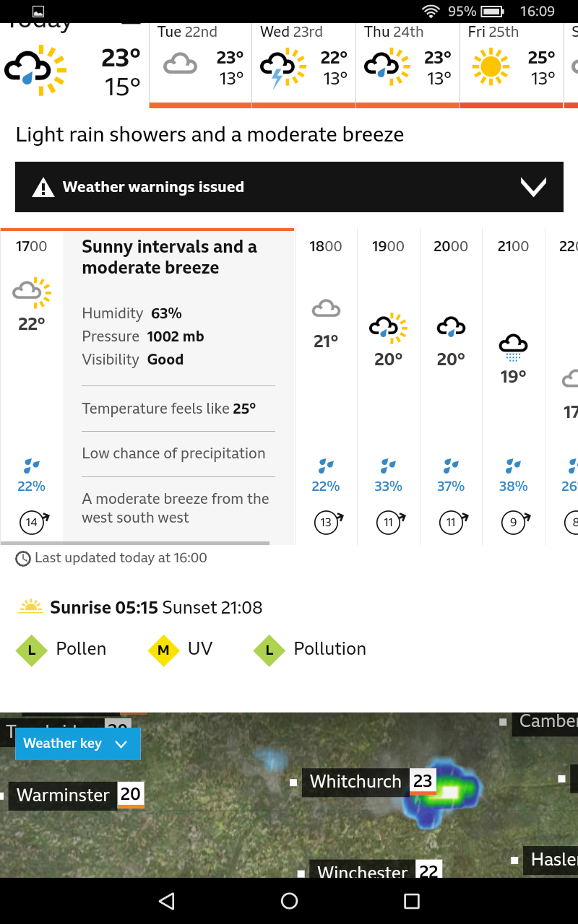The image size is (578, 924).
Task: Open the Android recent apps square button
Action: pyautogui.click(x=412, y=901)
